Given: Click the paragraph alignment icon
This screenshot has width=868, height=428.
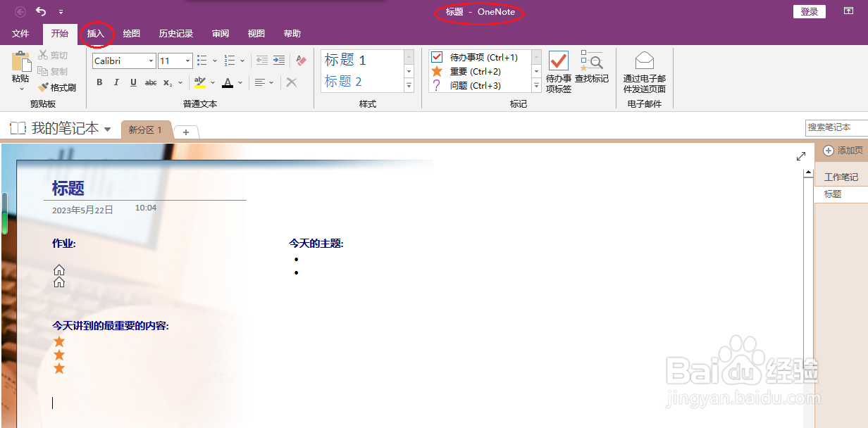Looking at the screenshot, I should (x=260, y=82).
